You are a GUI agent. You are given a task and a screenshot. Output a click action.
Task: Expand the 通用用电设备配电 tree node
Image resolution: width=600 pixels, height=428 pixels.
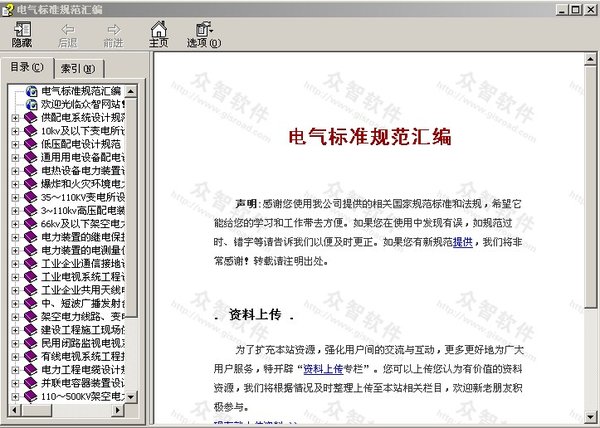14,158
